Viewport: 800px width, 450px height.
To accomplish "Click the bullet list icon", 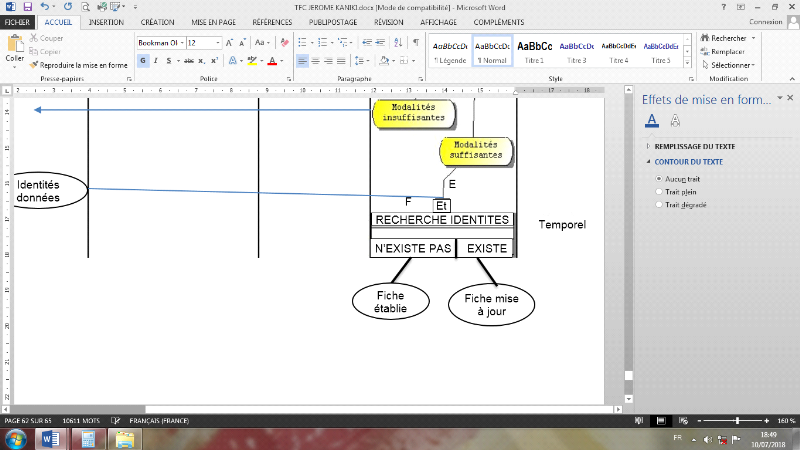I will click(x=302, y=43).
